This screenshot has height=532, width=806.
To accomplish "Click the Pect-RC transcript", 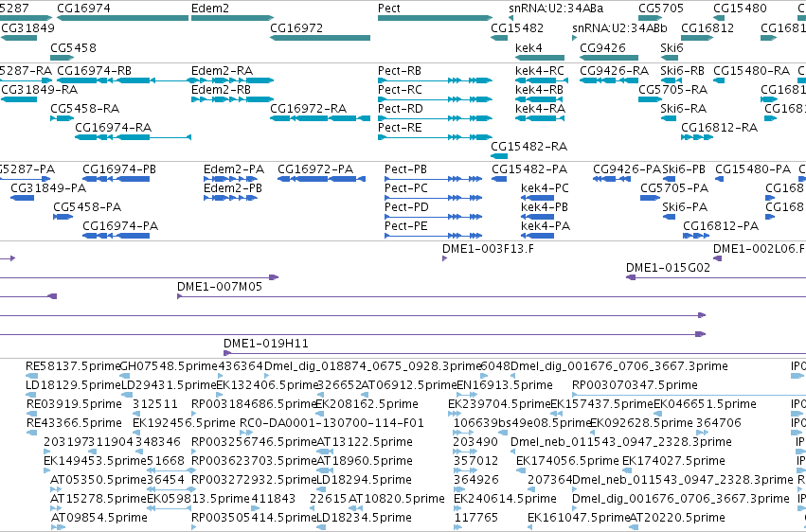I will coord(435,99).
